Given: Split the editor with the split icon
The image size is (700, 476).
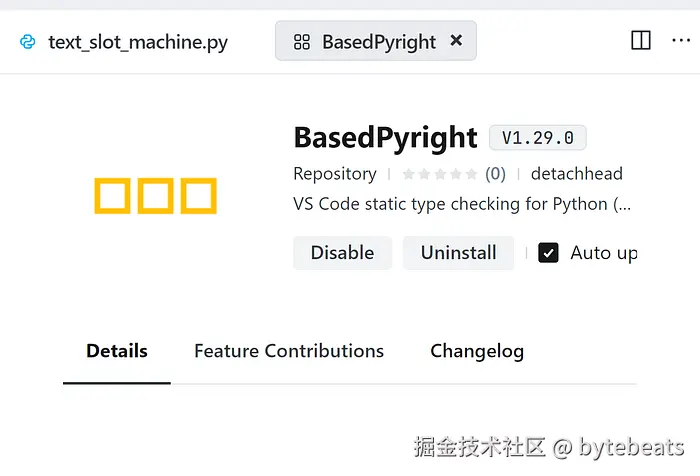Looking at the screenshot, I should click(641, 40).
